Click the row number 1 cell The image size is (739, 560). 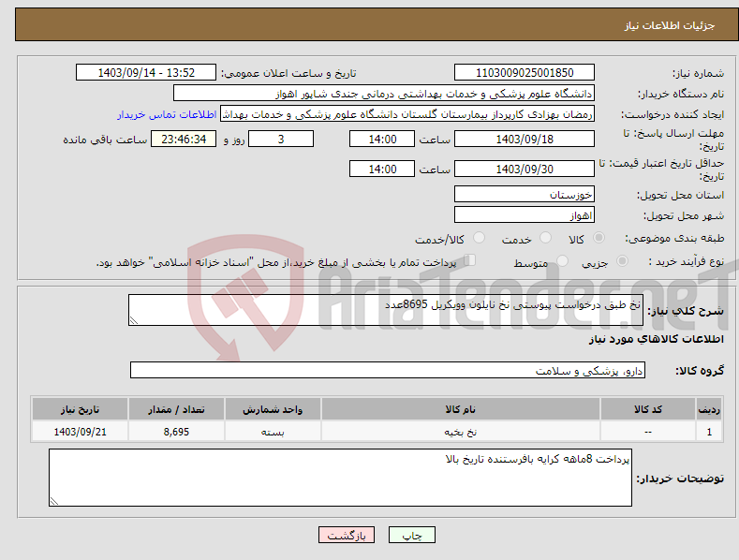click(709, 432)
